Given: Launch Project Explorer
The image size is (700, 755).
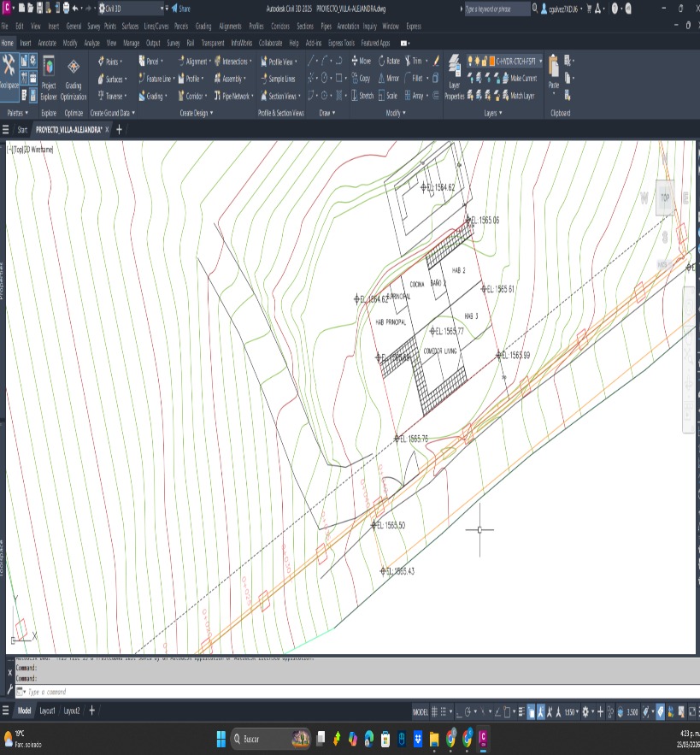Looking at the screenshot, I should point(49,75).
